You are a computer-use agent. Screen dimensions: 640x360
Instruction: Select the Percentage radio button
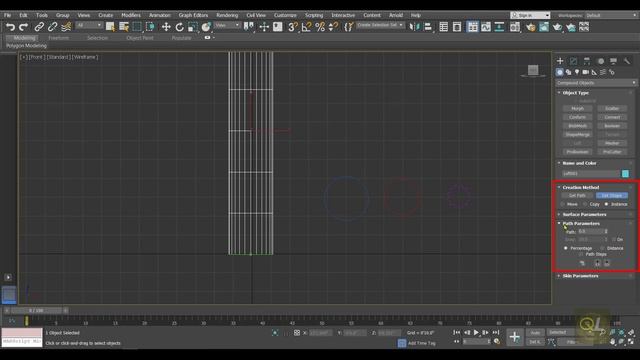(566, 248)
